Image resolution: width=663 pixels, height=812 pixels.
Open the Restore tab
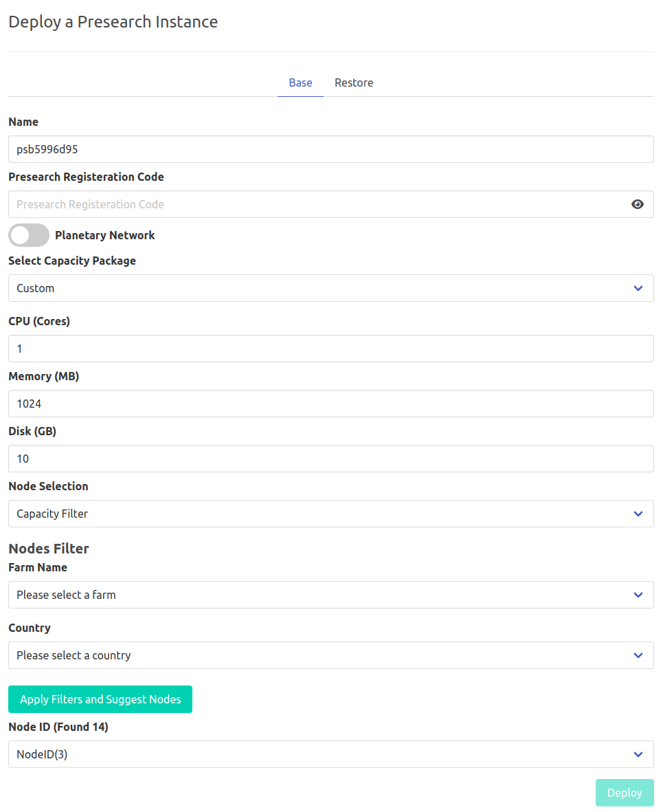(x=354, y=83)
